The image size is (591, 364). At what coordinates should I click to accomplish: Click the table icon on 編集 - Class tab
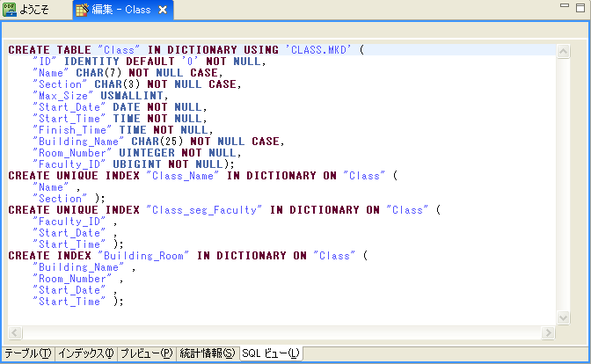[82, 11]
